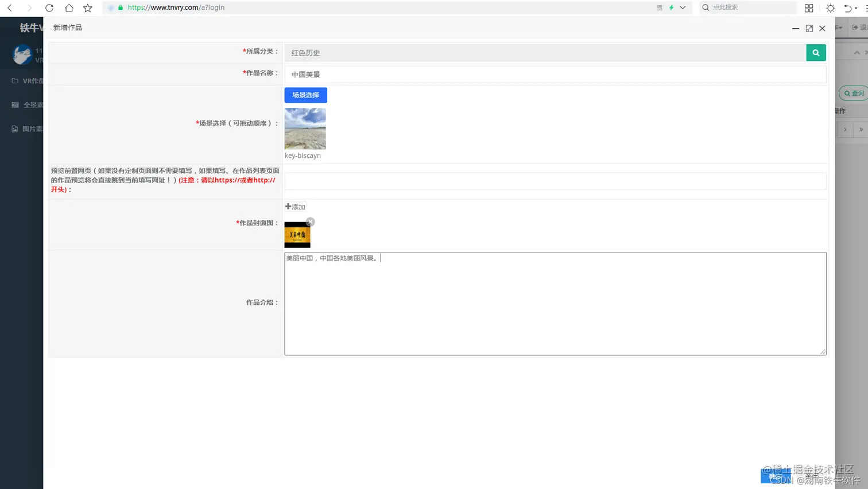Go to next page arrow in background table
Screen dimensions: 868x489
pyautogui.click(x=845, y=130)
